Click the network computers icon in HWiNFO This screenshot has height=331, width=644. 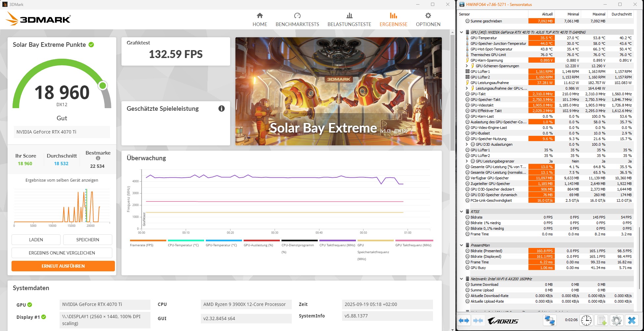(550, 320)
